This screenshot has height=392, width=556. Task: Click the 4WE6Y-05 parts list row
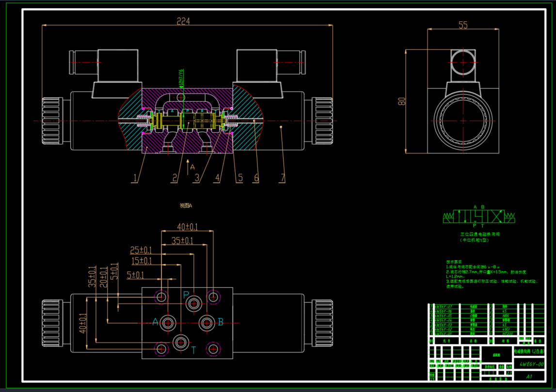(487, 315)
